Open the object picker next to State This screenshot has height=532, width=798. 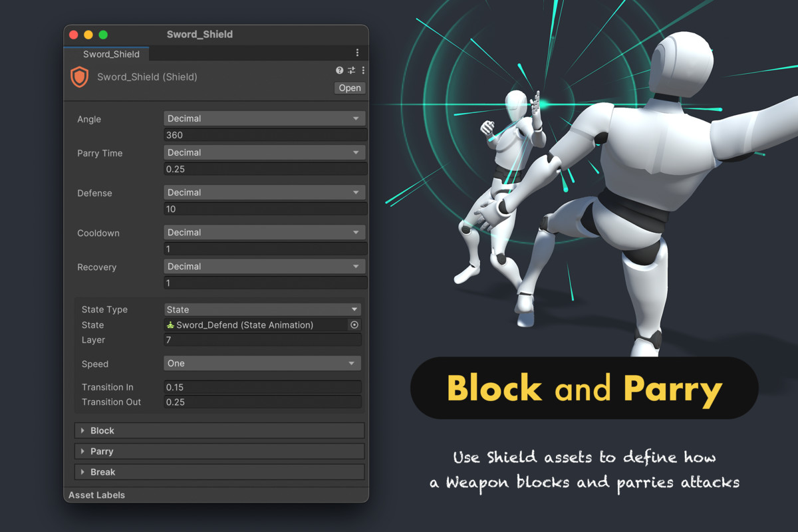click(x=354, y=325)
